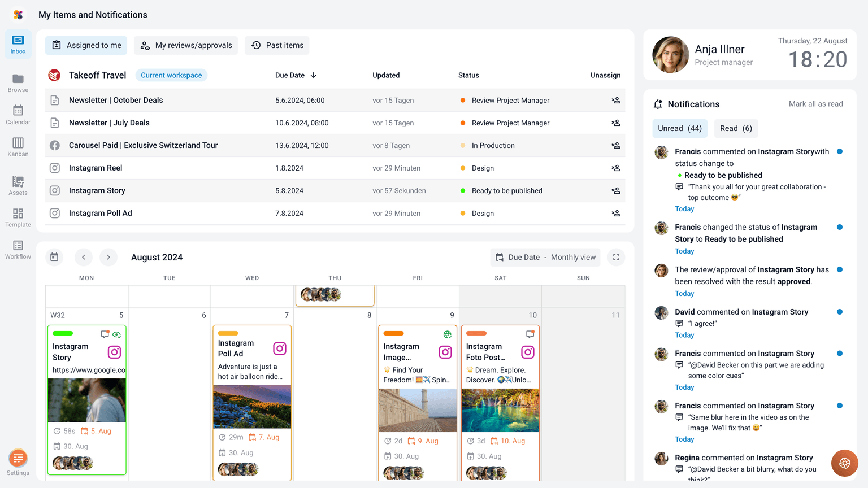Viewport: 868px width, 488px height.
Task: Click the globe icon on Instagram Image card
Action: point(448,334)
